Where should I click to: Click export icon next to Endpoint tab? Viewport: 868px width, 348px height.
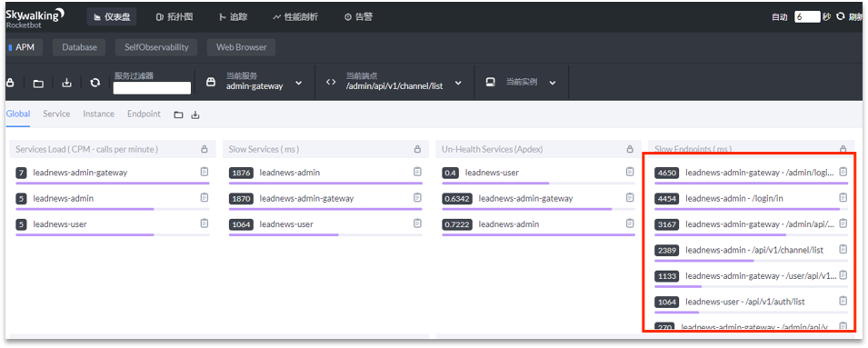195,115
